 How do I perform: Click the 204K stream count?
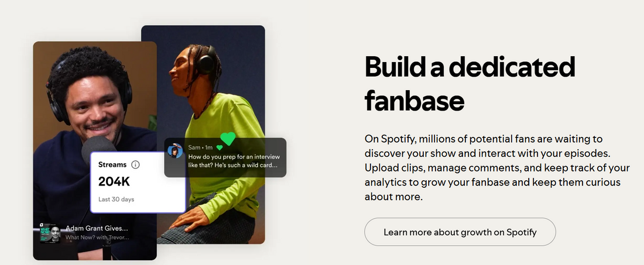tap(115, 181)
